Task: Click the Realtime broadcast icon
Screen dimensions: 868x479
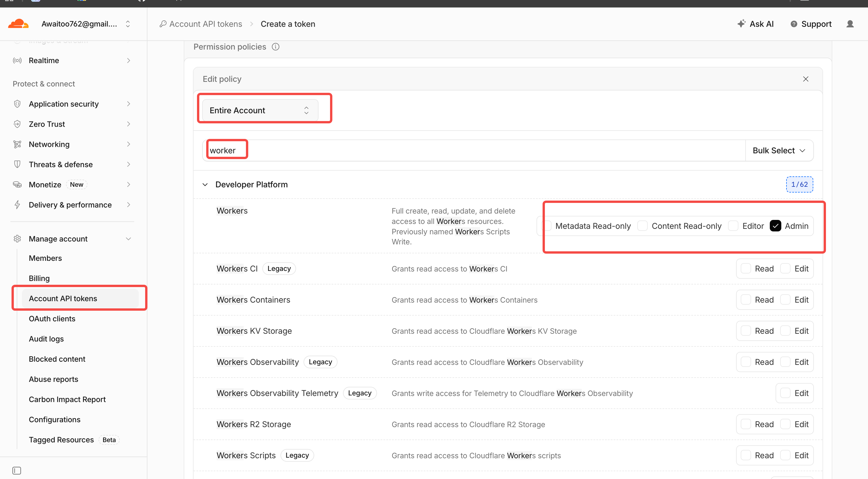Action: pyautogui.click(x=17, y=61)
